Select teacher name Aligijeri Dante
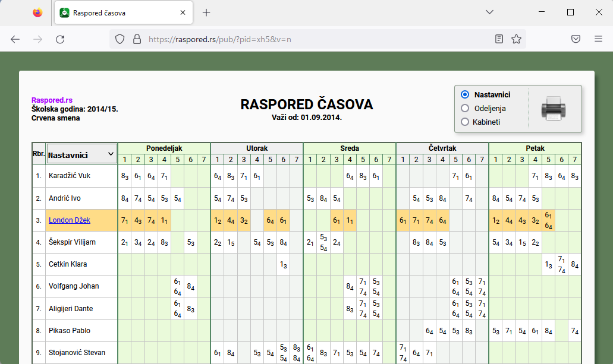The image size is (613, 364). 71,309
